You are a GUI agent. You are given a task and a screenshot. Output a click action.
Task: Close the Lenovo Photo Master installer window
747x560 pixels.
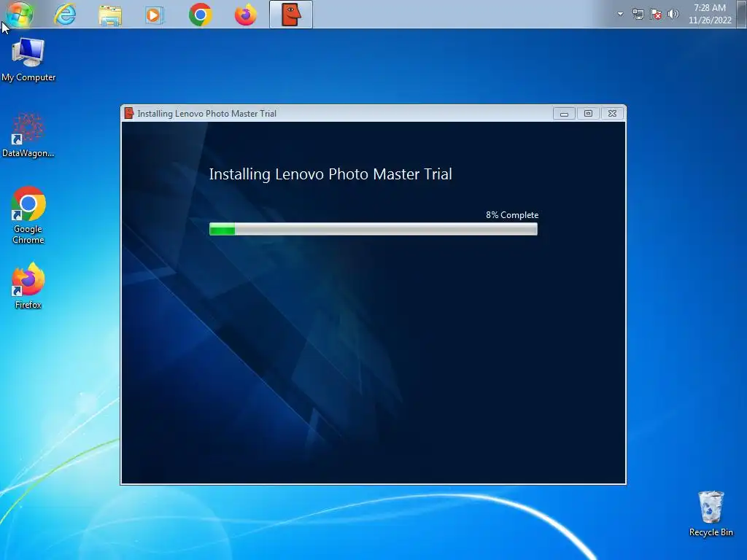(612, 113)
